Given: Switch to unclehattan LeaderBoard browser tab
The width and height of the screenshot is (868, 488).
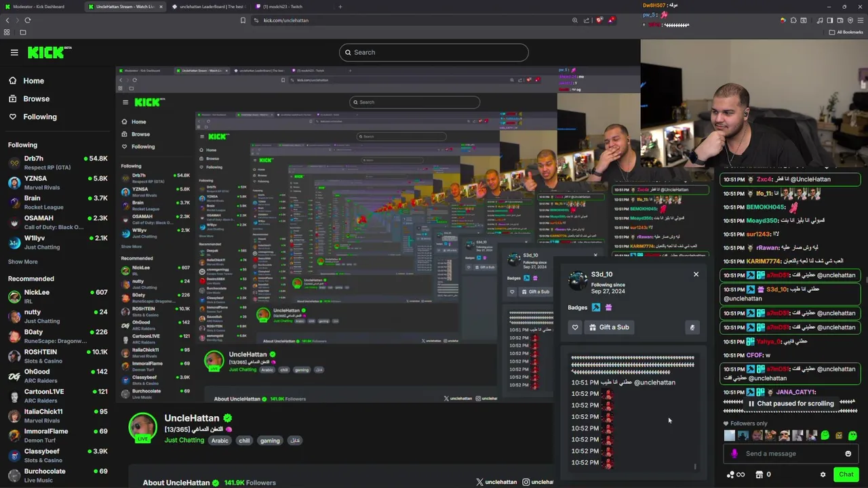Looking at the screenshot, I should pos(210,7).
